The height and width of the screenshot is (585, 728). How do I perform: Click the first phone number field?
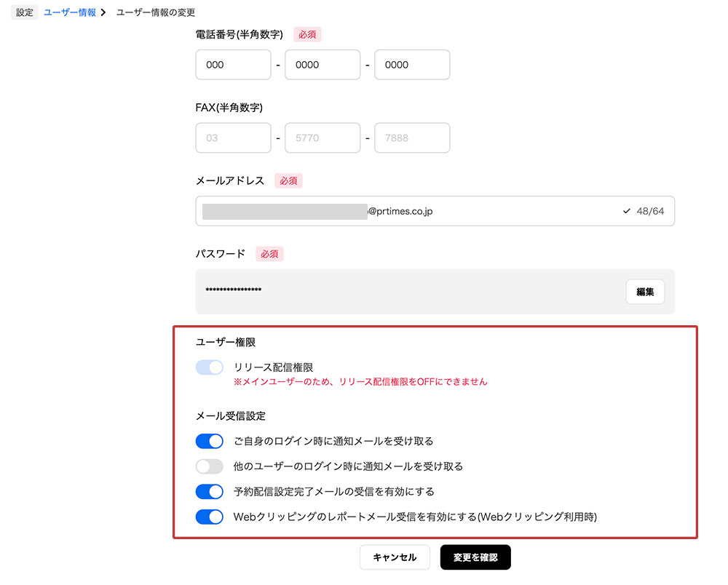coord(233,65)
